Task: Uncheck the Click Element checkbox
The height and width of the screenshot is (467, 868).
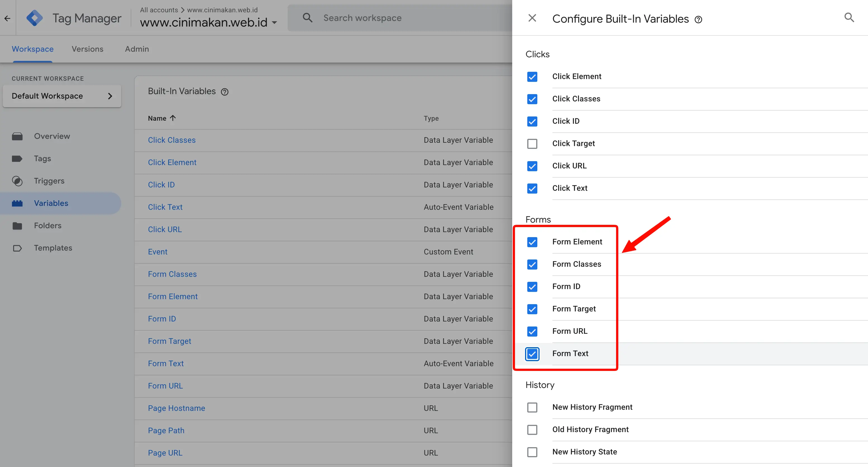Action: click(x=532, y=77)
